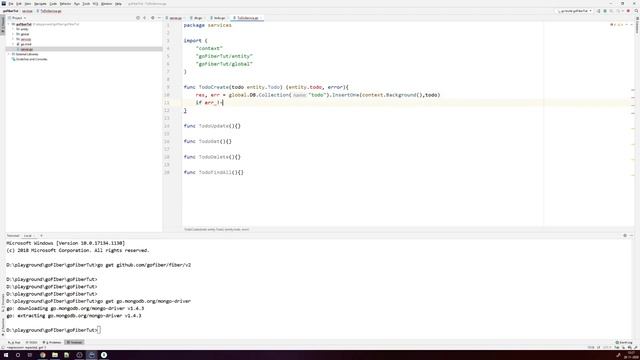Open the Help menu
640x360 pixels.
pos(118,4)
